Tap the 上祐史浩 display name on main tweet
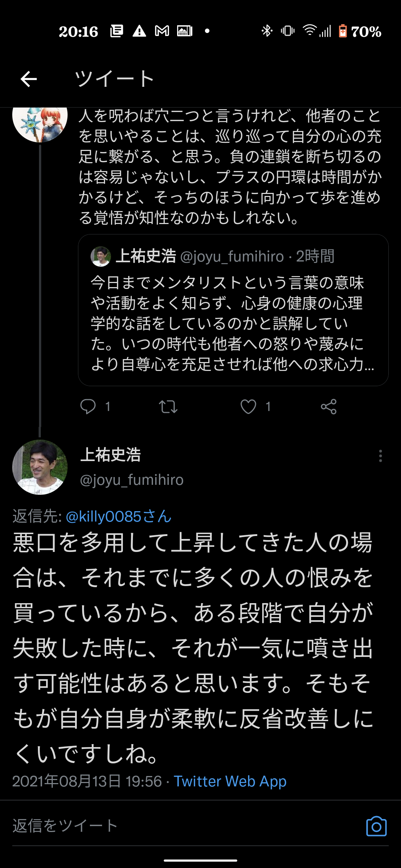Viewport: 401px width, 868px height. 111,455
